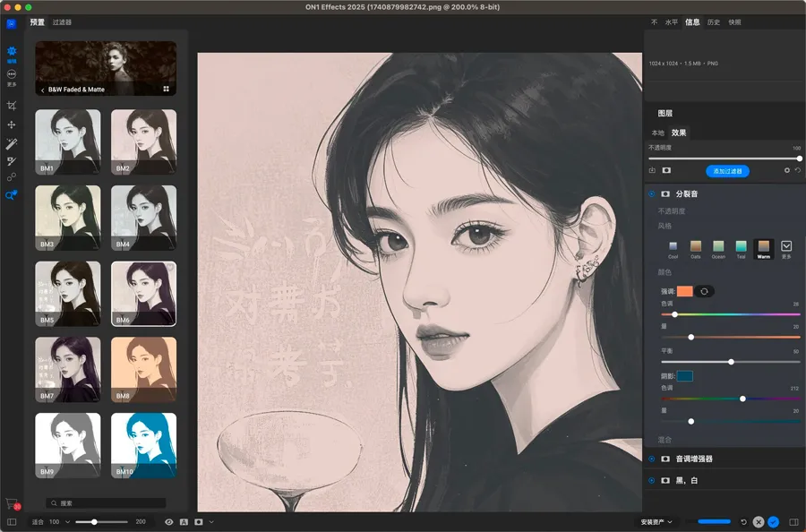This screenshot has height=532, width=806.
Task: Switch to the 过滤器 tab
Action: [62, 21]
